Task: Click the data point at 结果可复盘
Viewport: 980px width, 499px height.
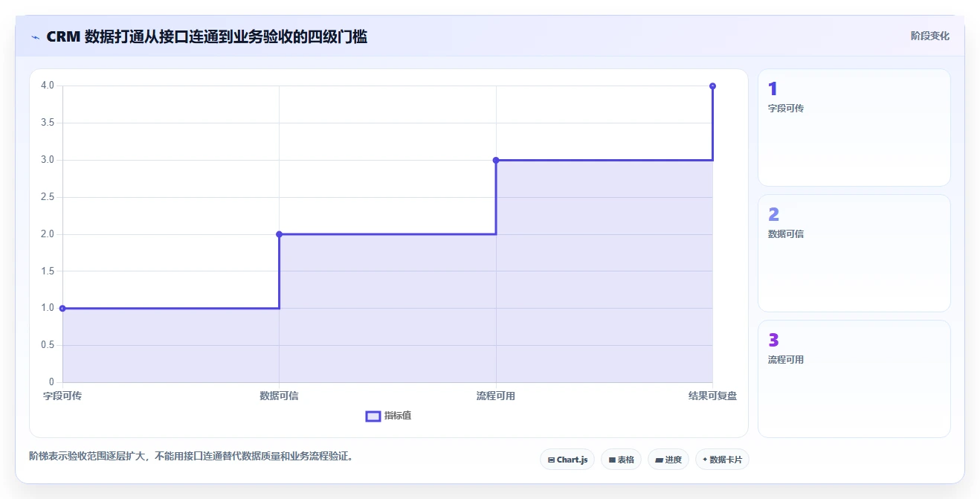Action: (712, 86)
